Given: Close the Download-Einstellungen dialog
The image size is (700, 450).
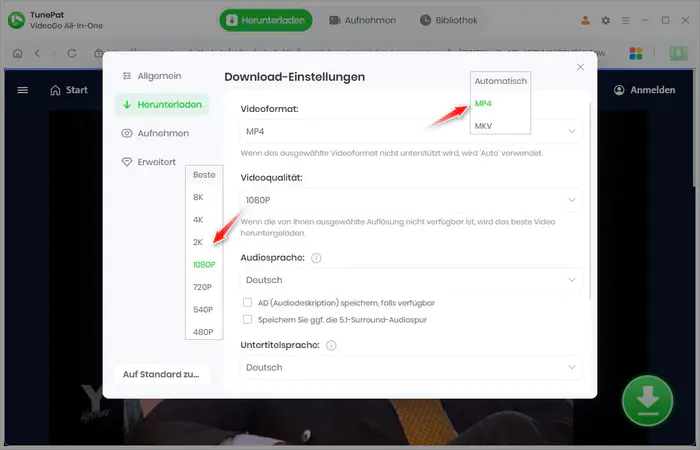Looking at the screenshot, I should coord(580,67).
